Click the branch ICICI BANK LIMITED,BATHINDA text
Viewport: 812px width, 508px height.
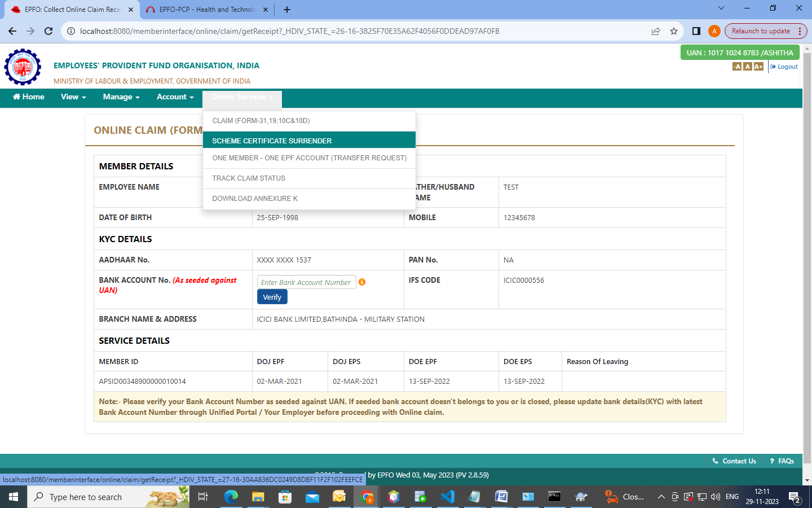click(341, 319)
